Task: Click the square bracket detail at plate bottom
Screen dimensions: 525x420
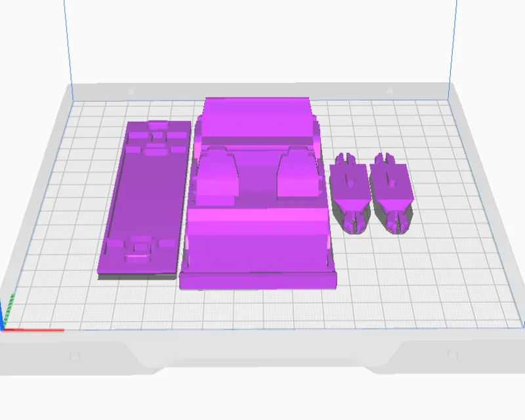Action: [x=139, y=249]
